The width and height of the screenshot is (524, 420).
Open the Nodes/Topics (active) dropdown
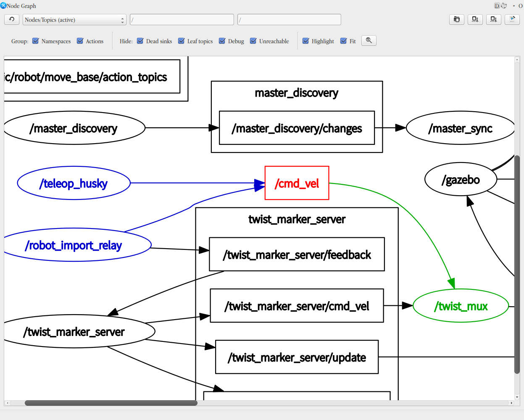tap(74, 20)
